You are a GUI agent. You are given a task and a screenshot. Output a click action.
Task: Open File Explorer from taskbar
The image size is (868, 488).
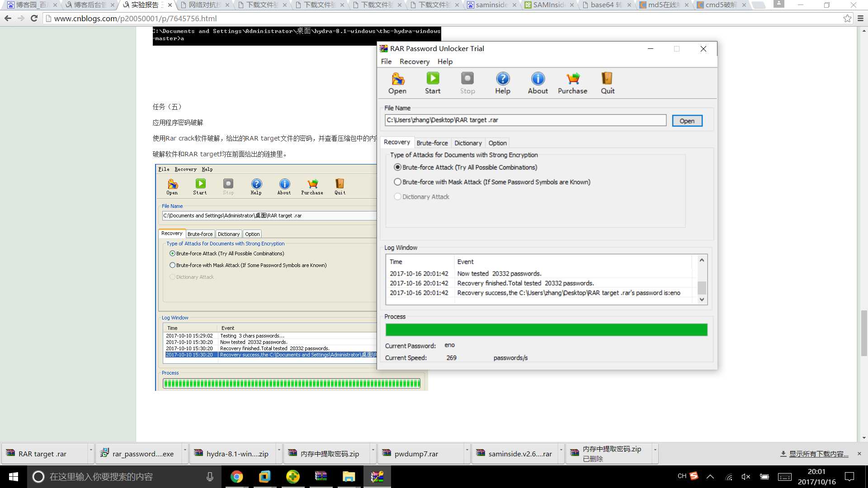349,477
